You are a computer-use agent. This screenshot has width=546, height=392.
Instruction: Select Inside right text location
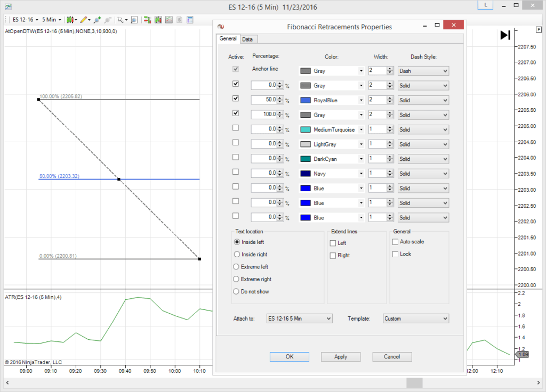click(237, 254)
